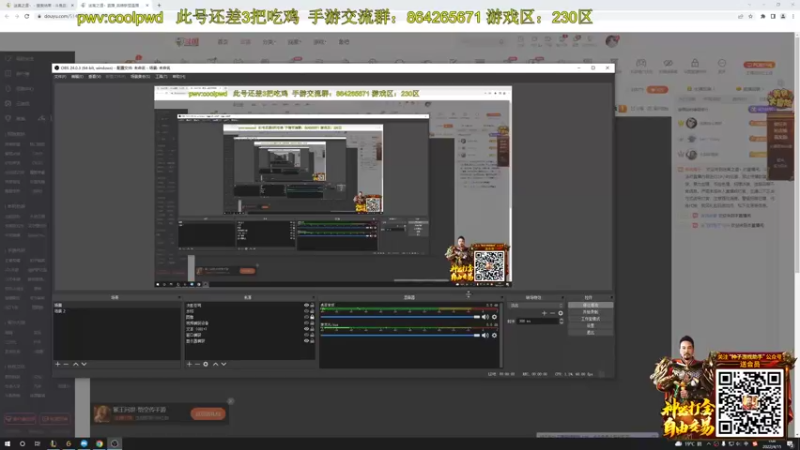The height and width of the screenshot is (450, 800).
Task: Toggle lock on the third source row
Action: [312, 317]
